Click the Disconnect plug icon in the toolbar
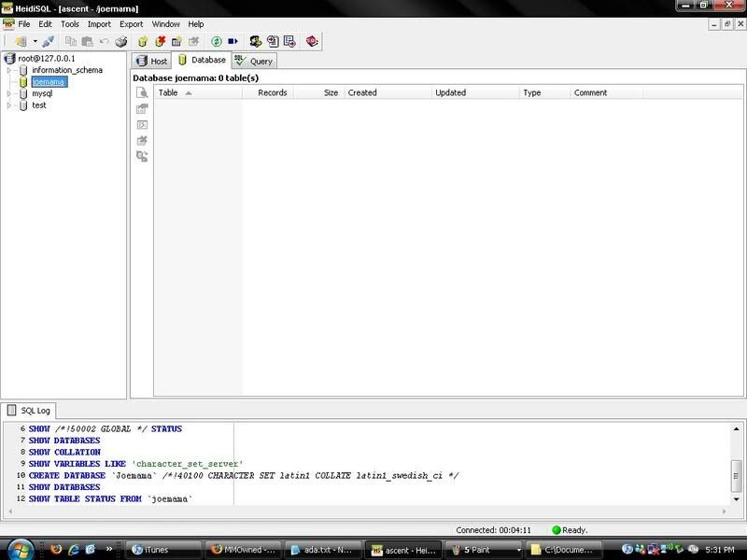This screenshot has height=560, width=747. coord(49,42)
